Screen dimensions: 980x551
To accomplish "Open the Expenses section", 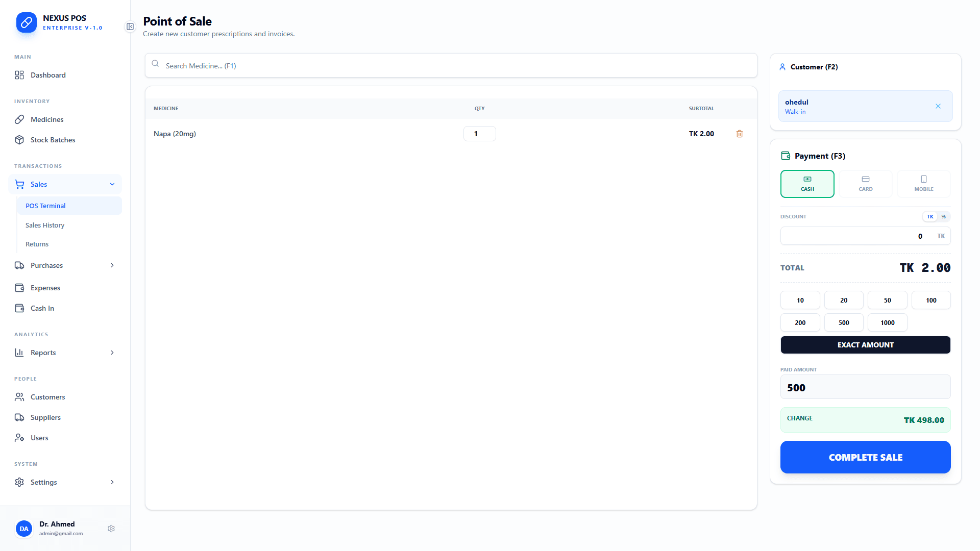I will (x=44, y=287).
